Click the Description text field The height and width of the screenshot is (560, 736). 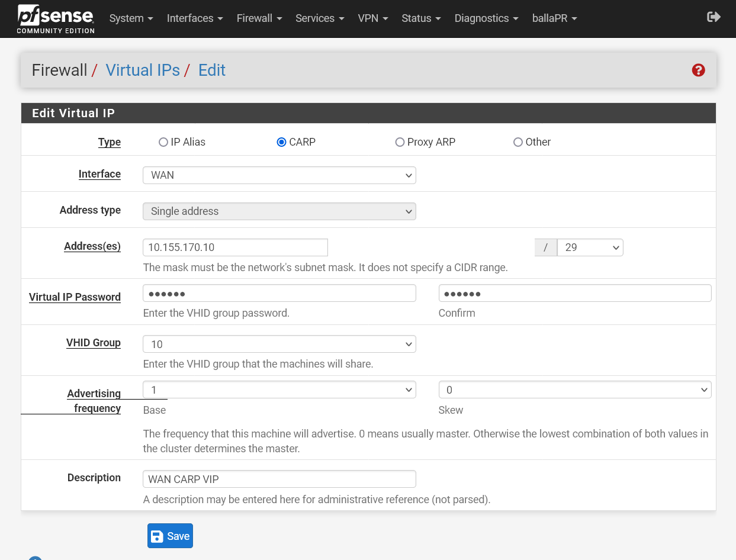click(279, 479)
